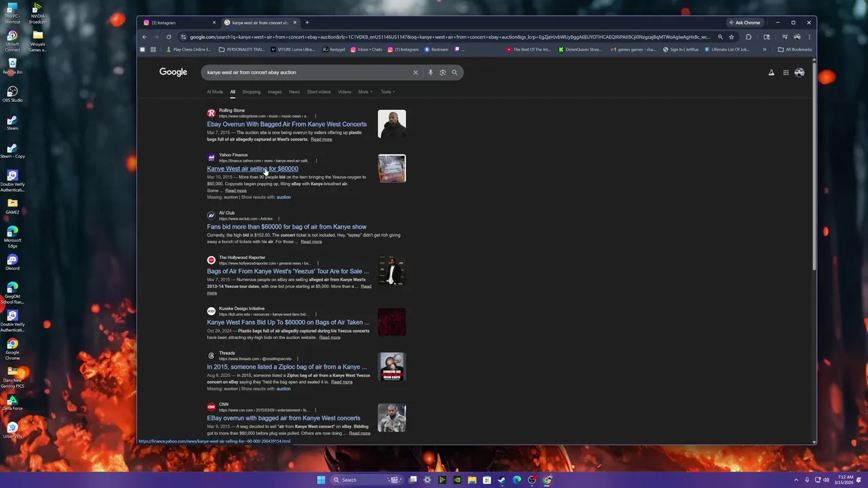Open Recycle Bin on desktop

pos(12,66)
